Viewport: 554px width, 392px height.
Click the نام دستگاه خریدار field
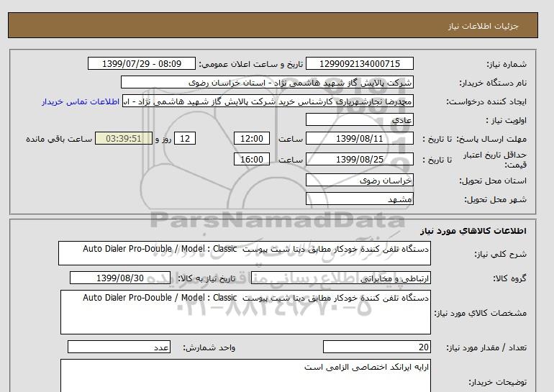268,83
